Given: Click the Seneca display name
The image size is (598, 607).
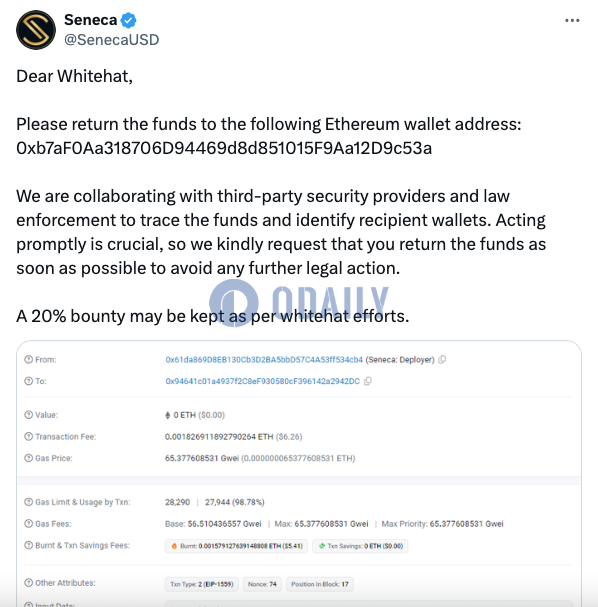Looking at the screenshot, I should pyautogui.click(x=91, y=20).
